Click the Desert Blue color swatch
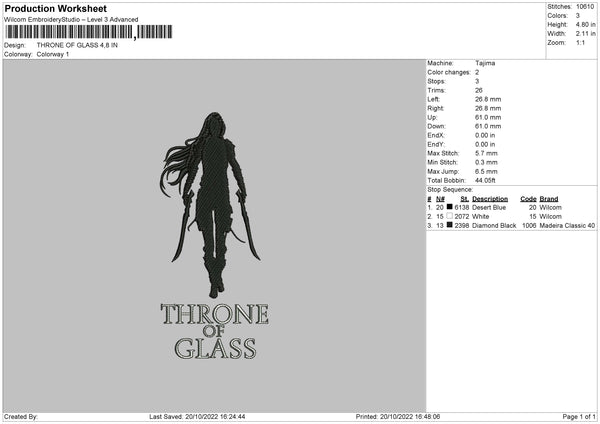The width and height of the screenshot is (600, 424). click(x=450, y=207)
